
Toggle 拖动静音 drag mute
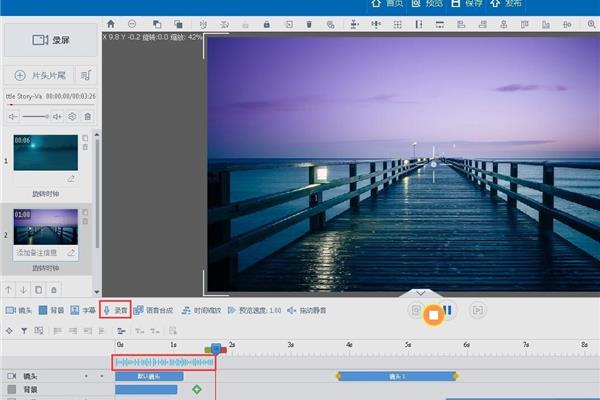click(x=307, y=310)
